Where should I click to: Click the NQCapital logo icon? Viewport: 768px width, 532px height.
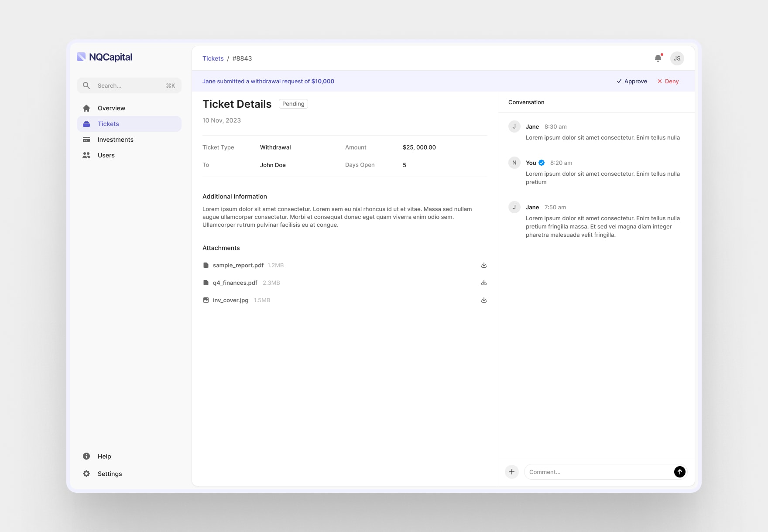pos(81,57)
